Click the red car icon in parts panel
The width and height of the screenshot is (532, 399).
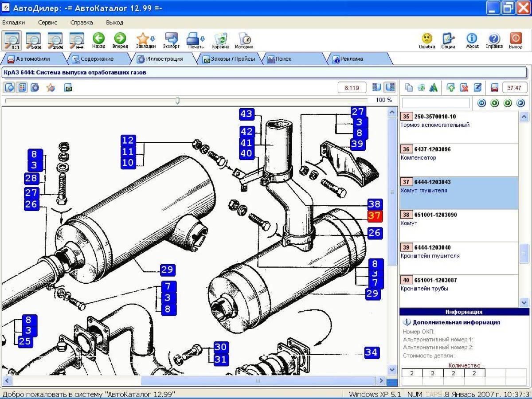[x=495, y=88]
